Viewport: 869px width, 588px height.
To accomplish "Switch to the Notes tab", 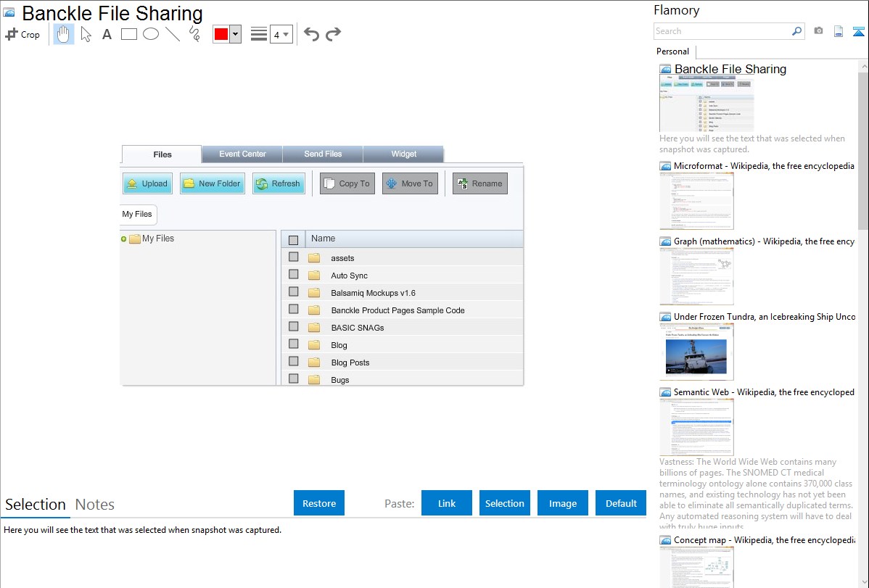I will pyautogui.click(x=95, y=505).
